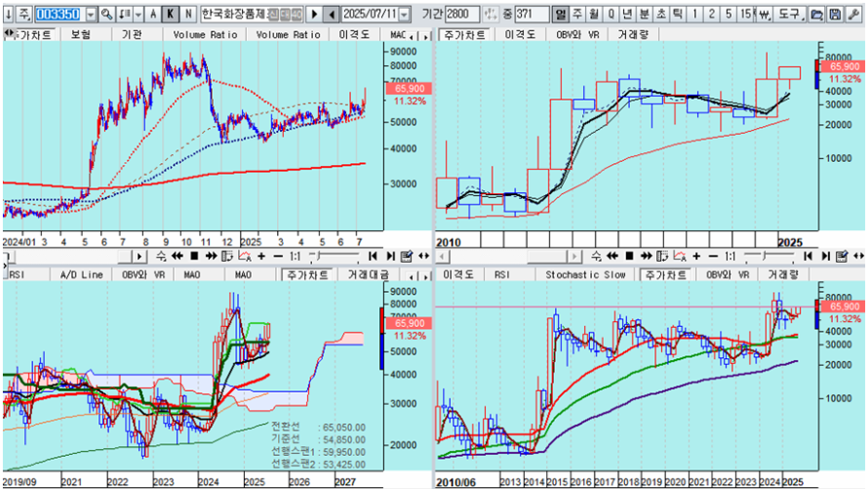Click right chart fast-forward double-arrow icon

coord(646,256)
